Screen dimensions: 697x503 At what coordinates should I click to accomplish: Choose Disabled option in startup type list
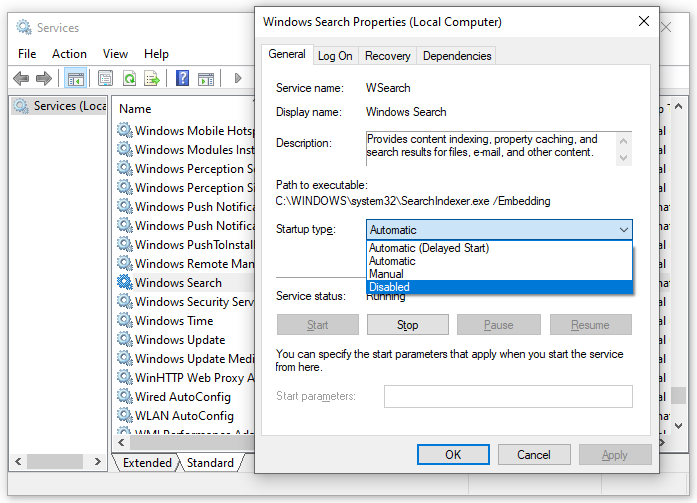tap(499, 287)
